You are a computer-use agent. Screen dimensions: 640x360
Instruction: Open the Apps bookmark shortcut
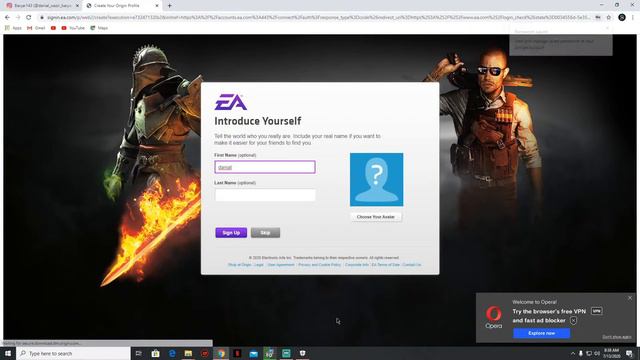[x=13, y=28]
